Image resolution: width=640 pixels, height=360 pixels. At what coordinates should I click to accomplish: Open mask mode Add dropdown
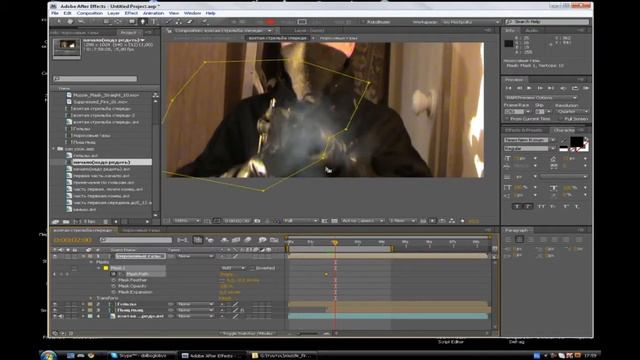pyautogui.click(x=233, y=268)
